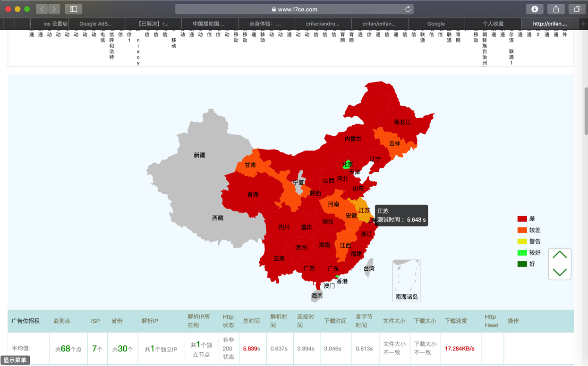This screenshot has width=588, height=366.
Task: Switch to the Google tab
Action: coord(436,24)
